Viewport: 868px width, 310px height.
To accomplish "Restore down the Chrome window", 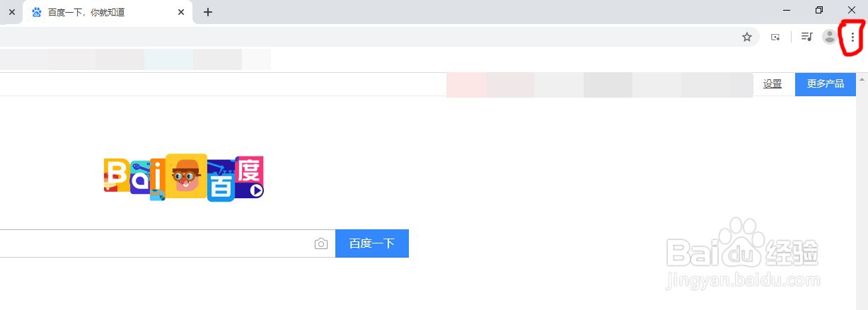I will (x=819, y=10).
